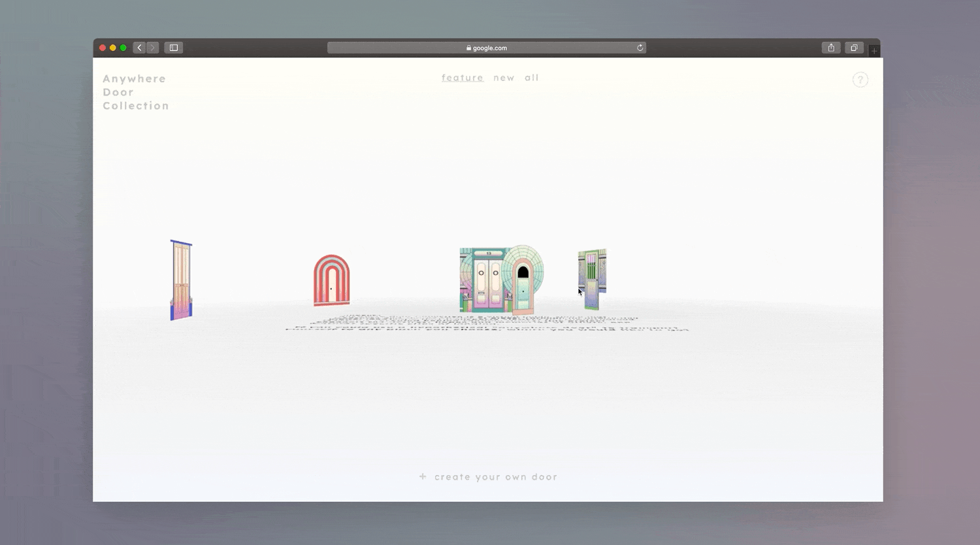This screenshot has width=980, height=545.
Task: Click create your own door link
Action: (x=489, y=477)
